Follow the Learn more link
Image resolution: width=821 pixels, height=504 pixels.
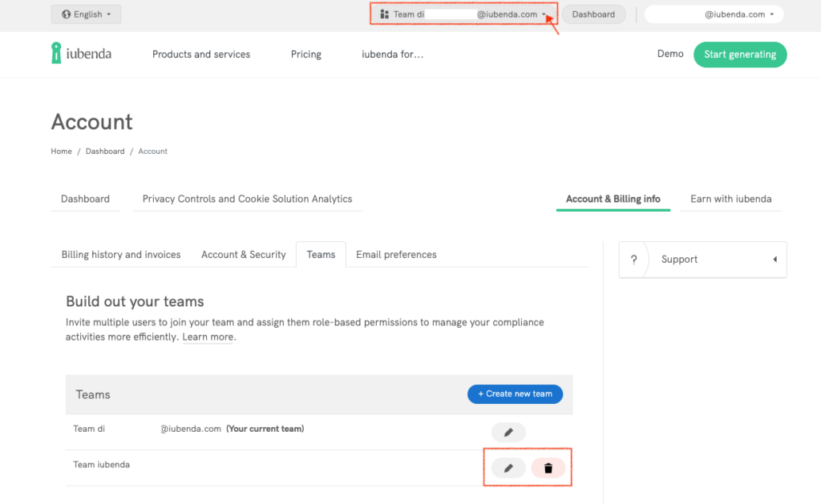[x=208, y=337]
